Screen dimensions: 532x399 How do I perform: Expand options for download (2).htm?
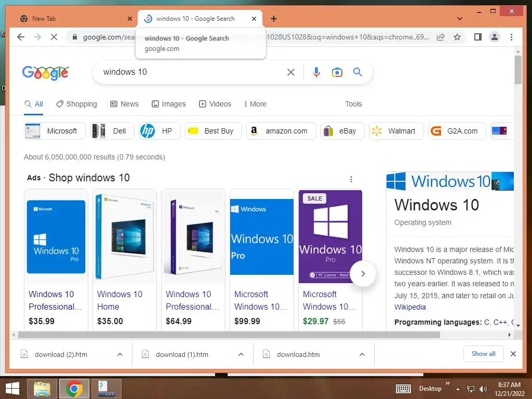[x=120, y=354]
